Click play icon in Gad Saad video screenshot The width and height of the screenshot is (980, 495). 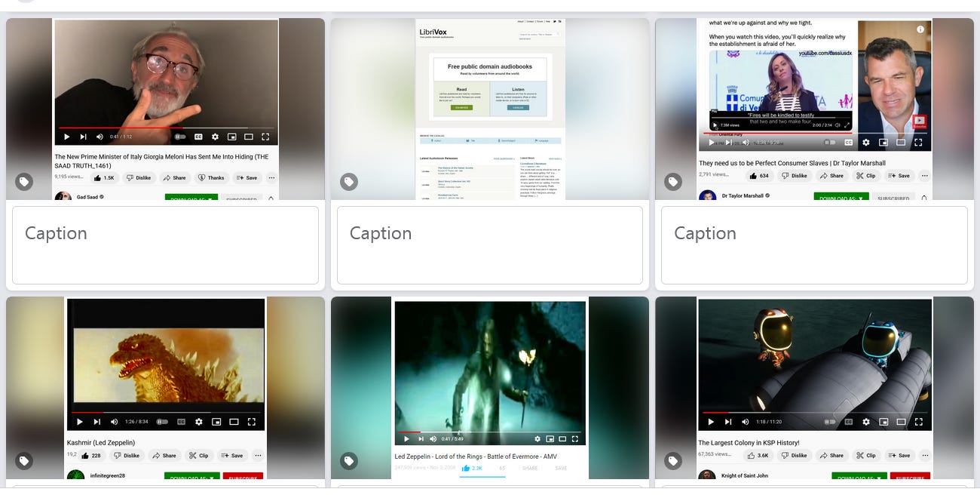coord(66,137)
